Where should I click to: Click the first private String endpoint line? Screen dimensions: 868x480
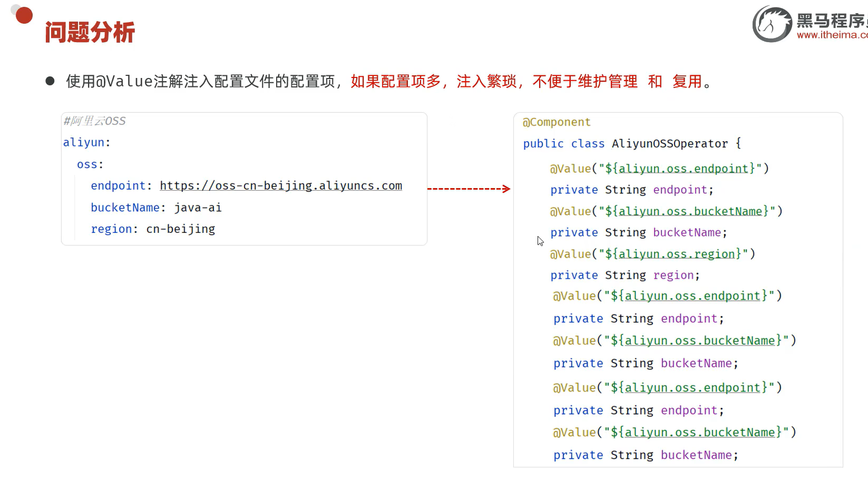pyautogui.click(x=632, y=190)
